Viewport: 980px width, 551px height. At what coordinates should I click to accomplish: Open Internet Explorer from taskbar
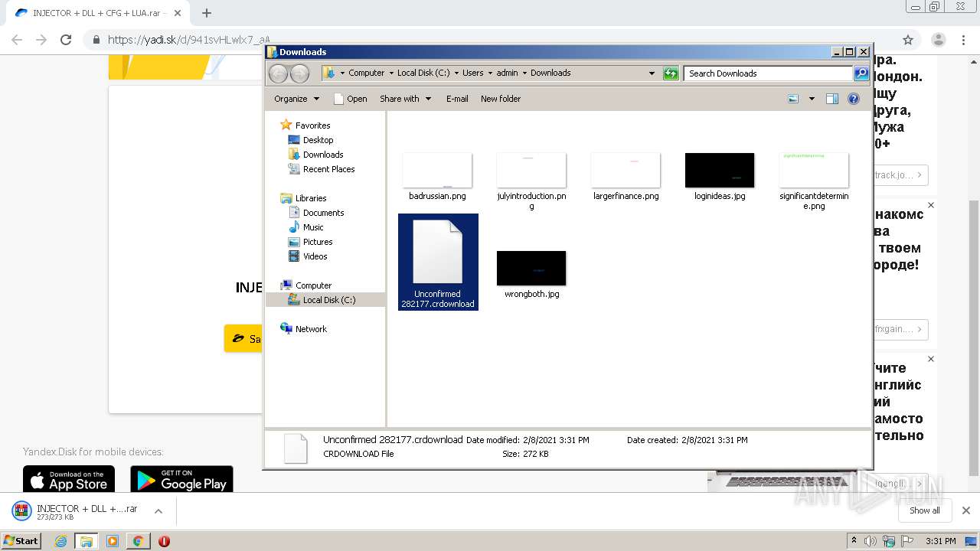pyautogui.click(x=61, y=541)
